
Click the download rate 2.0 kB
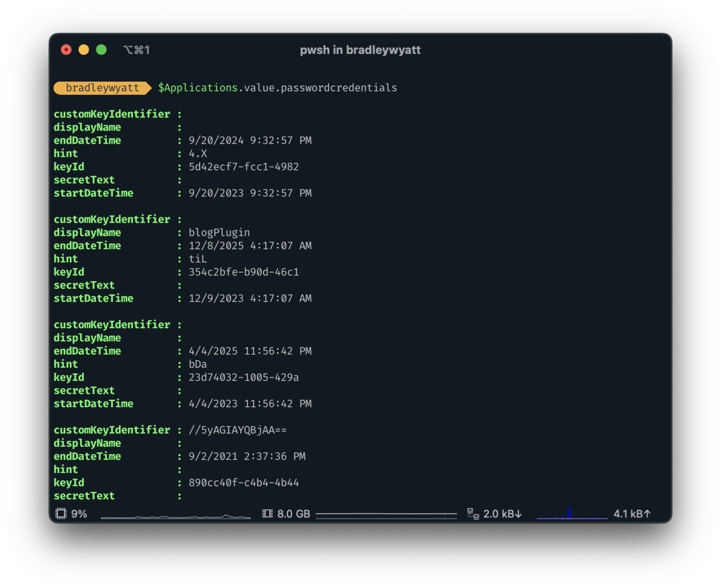coord(502,514)
